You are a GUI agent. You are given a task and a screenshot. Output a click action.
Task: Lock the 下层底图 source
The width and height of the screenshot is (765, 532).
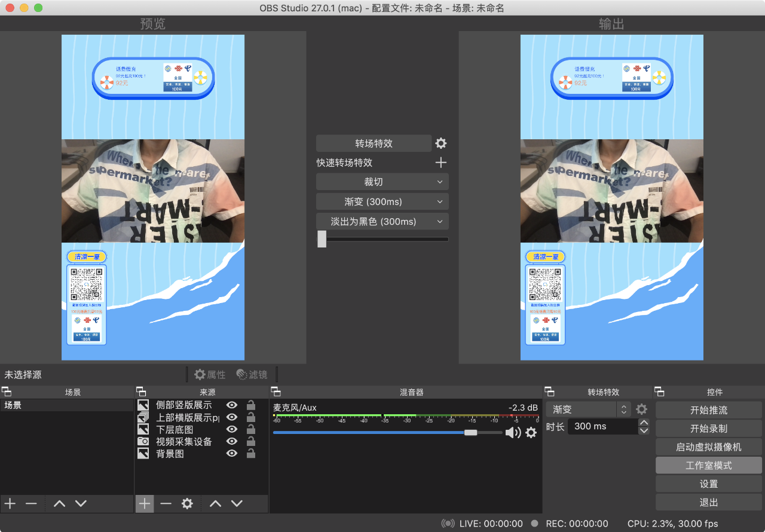251,429
